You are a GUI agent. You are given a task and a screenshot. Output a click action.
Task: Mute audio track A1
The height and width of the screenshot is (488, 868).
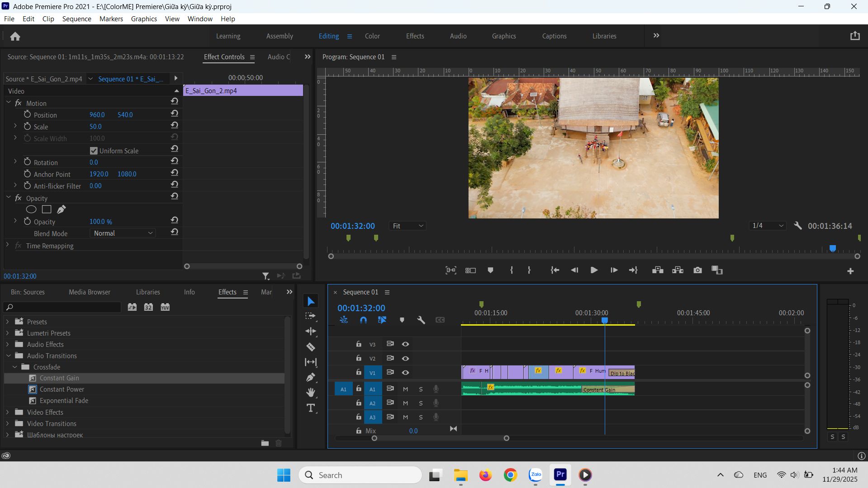point(405,389)
